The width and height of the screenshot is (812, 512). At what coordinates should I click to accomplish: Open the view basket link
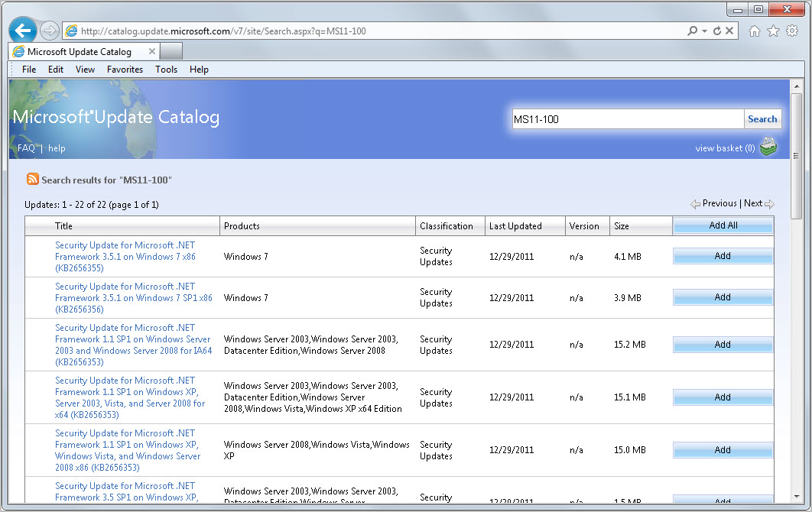pos(725,148)
